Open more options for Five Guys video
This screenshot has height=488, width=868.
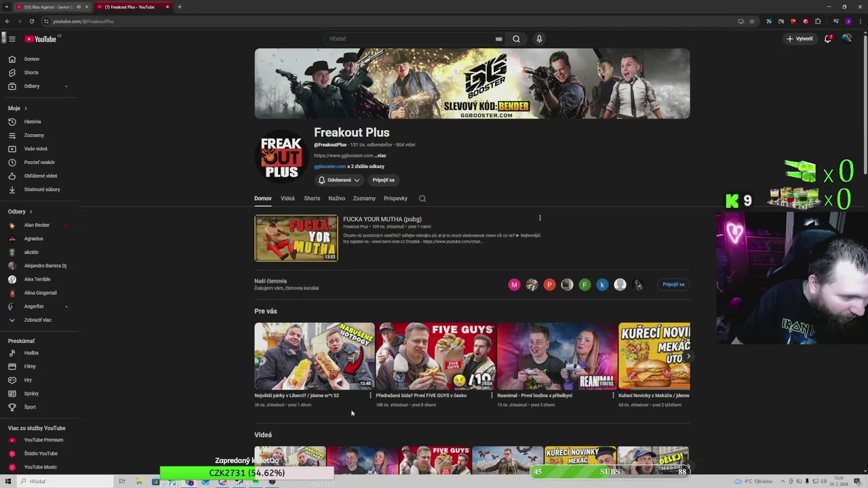coord(492,396)
